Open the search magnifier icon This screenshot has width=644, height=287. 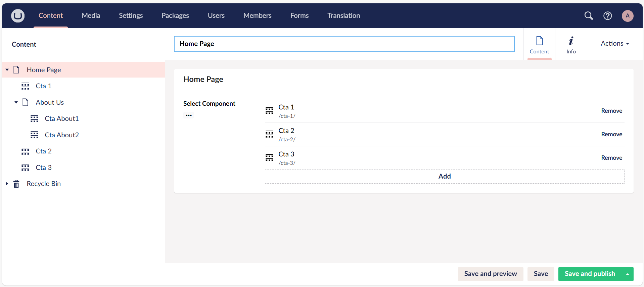click(589, 16)
